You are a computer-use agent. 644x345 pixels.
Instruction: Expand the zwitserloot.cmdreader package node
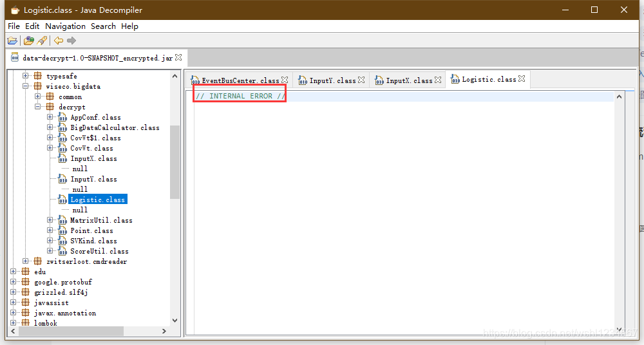pos(26,261)
